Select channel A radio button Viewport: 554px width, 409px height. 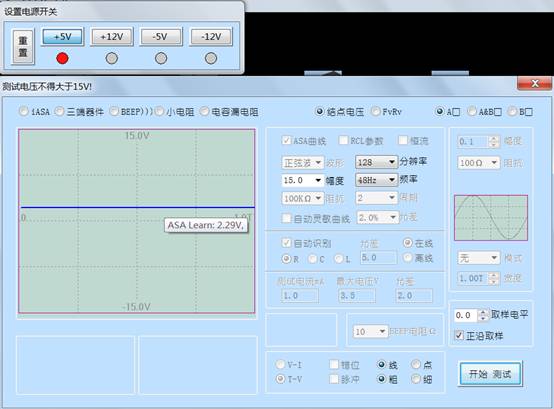tap(439, 112)
